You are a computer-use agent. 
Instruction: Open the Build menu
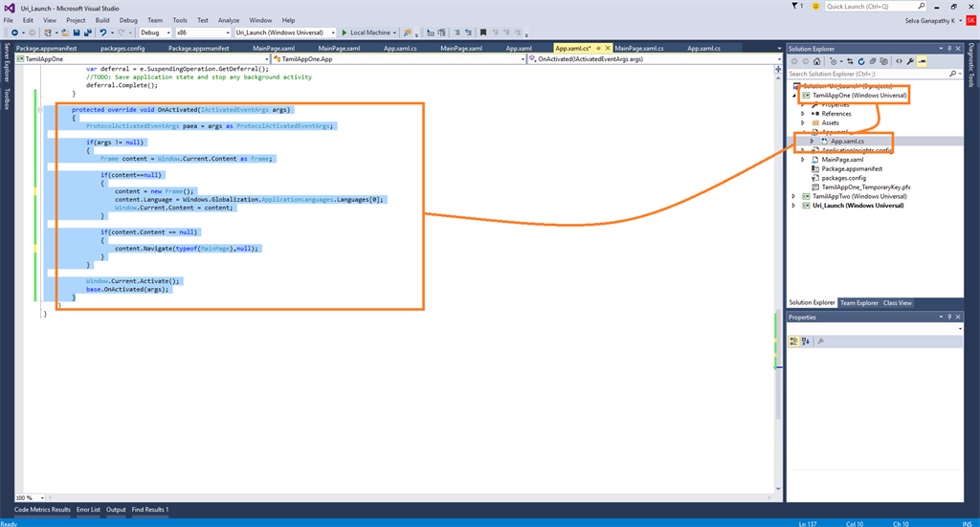101,20
